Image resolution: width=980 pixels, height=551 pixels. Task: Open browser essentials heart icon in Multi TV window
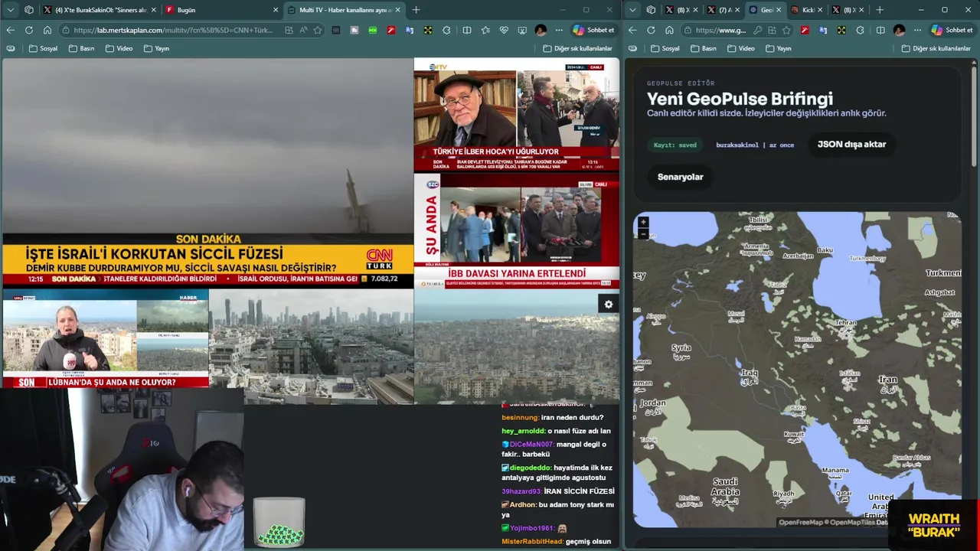pyautogui.click(x=504, y=30)
